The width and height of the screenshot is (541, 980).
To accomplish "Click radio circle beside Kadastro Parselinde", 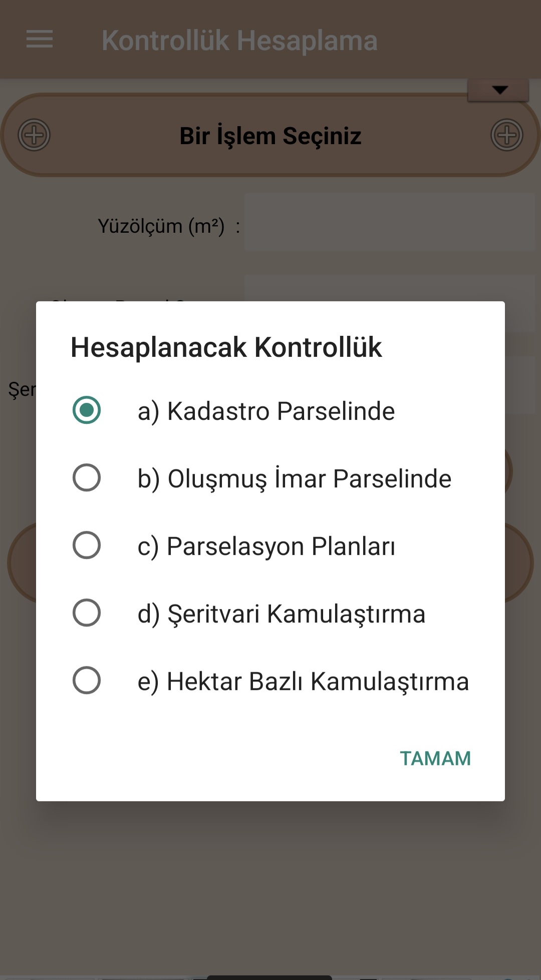I will click(87, 410).
